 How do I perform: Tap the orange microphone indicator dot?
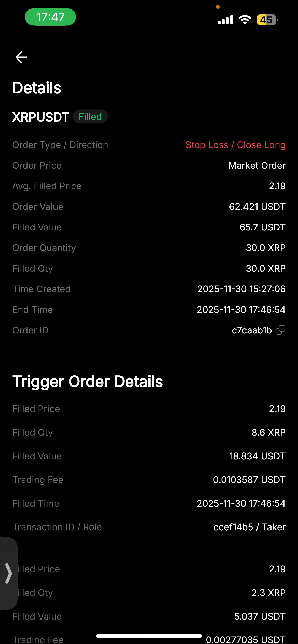click(218, 7)
